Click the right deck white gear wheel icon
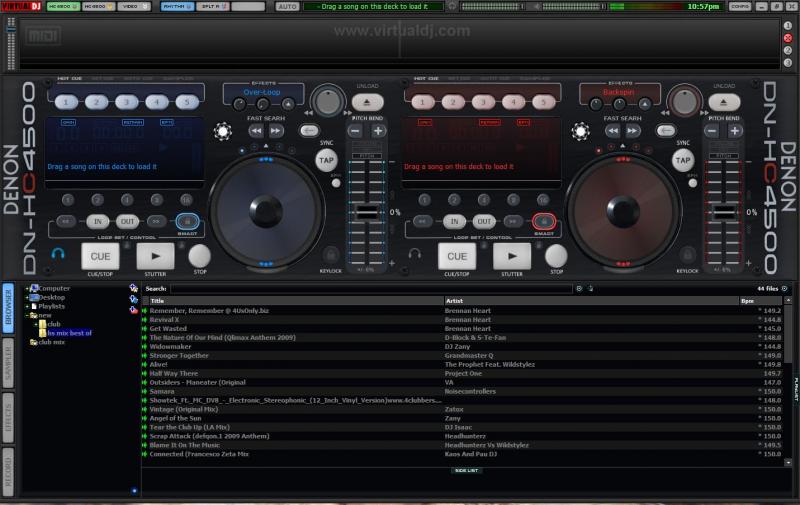This screenshot has height=505, width=800. coord(580,131)
